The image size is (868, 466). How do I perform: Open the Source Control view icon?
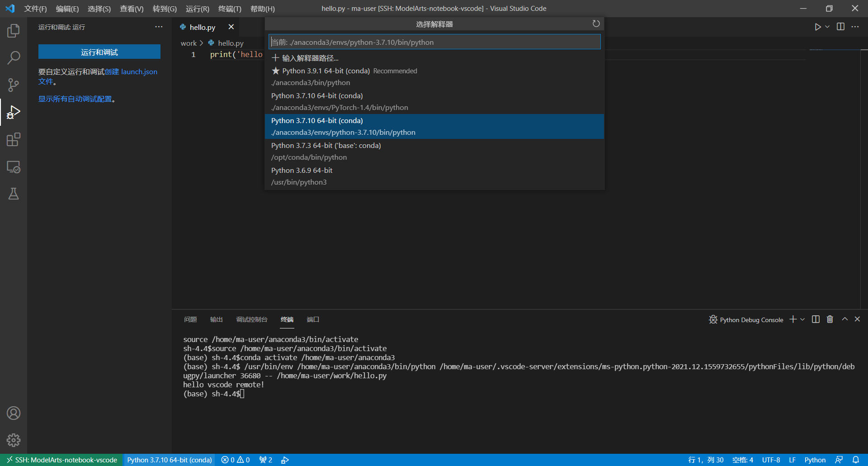(14, 85)
